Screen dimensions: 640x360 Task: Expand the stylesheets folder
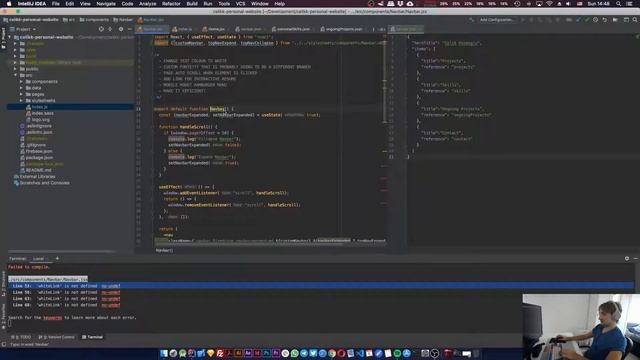[x=21, y=100]
